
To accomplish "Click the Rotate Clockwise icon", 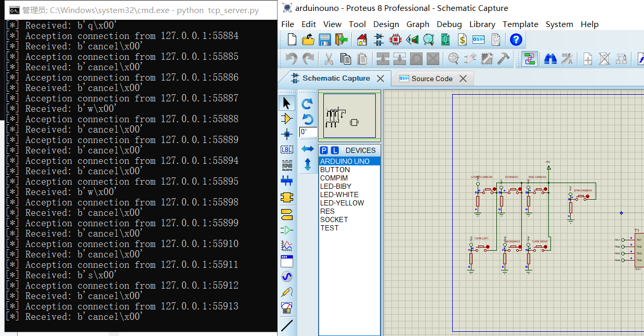I will pyautogui.click(x=307, y=104).
